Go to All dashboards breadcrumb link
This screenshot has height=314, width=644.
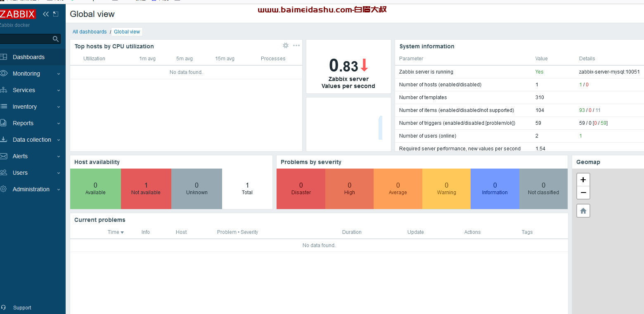[90, 32]
